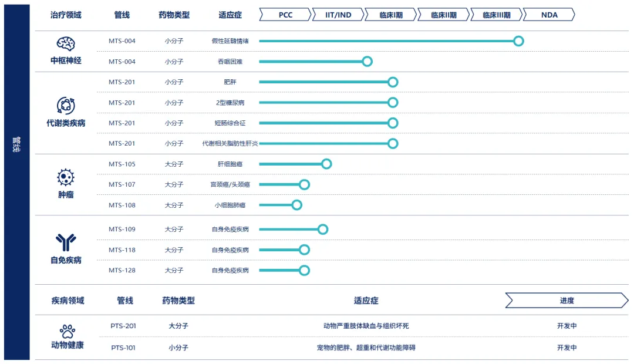This screenshot has width=634, height=364.
Task: Click indication 肥胖
Action: (x=230, y=82)
